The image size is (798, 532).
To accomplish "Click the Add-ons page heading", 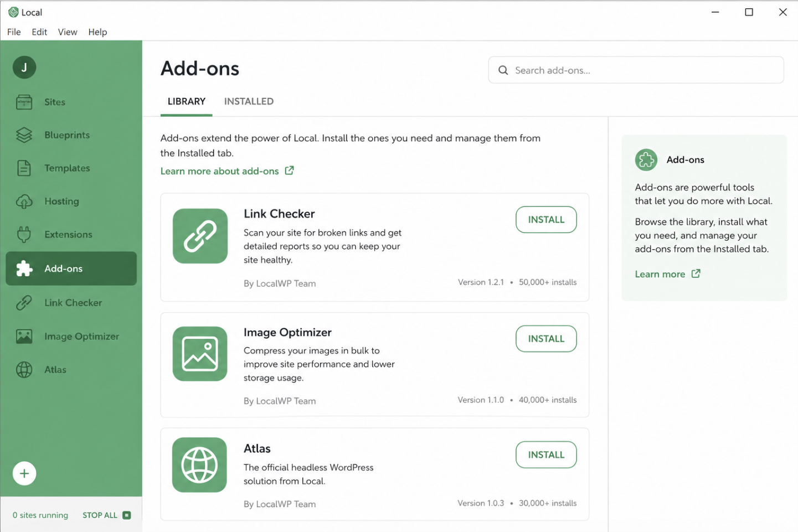I will [200, 69].
